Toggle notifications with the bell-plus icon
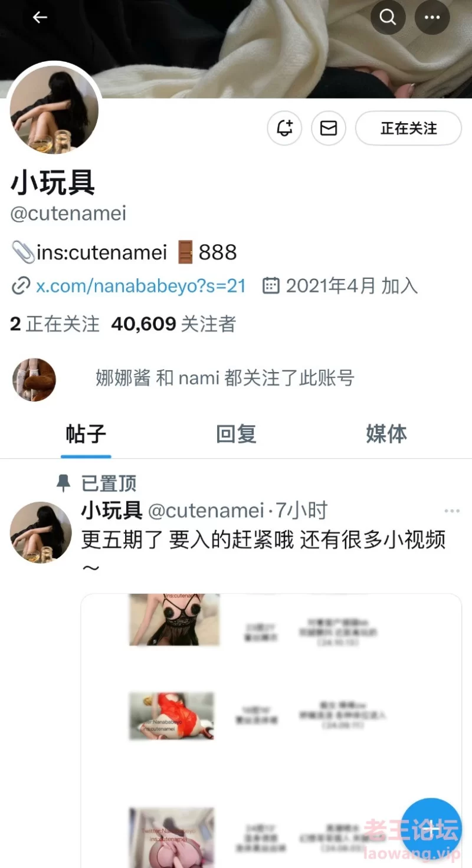The width and height of the screenshot is (472, 868). click(x=284, y=128)
